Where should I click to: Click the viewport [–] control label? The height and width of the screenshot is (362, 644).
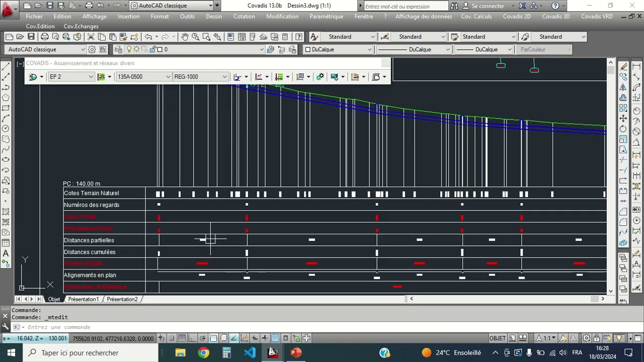20,63
